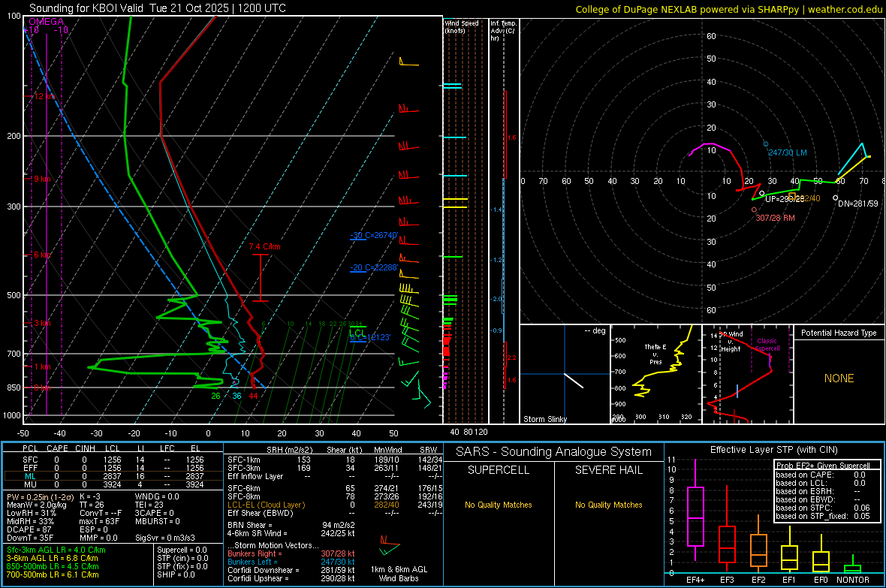Click the 'SEVERE HAIL' column heading
This screenshot has height=588, width=886.
coord(608,470)
